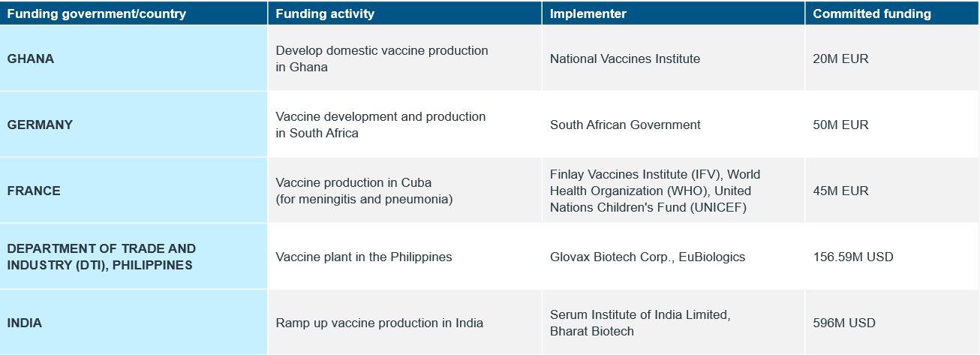This screenshot has width=980, height=355.
Task: Click Finlay Vaccines Institute implementer cell
Action: [x=674, y=191]
